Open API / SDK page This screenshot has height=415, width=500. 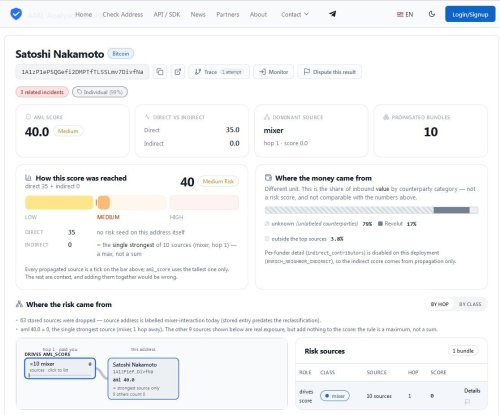click(167, 14)
